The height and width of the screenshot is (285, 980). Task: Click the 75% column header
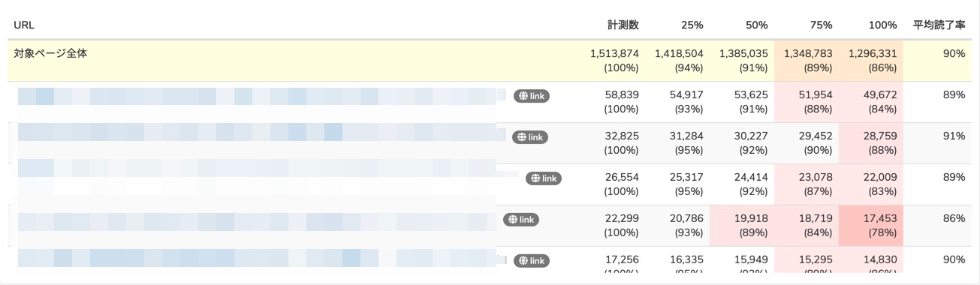[x=822, y=25]
